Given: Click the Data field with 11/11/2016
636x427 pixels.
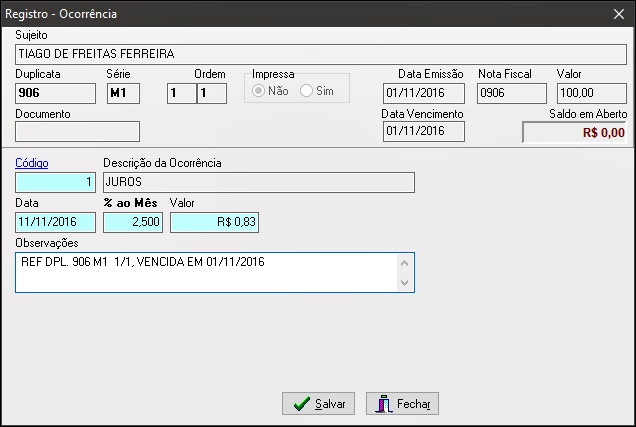Looking at the screenshot, I should pos(56,222).
